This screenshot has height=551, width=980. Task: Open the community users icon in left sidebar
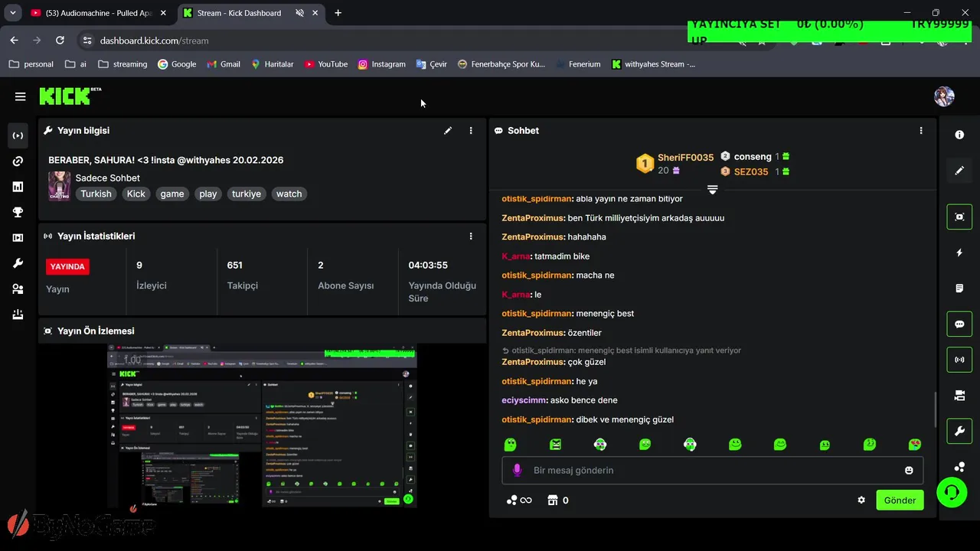pyautogui.click(x=18, y=289)
